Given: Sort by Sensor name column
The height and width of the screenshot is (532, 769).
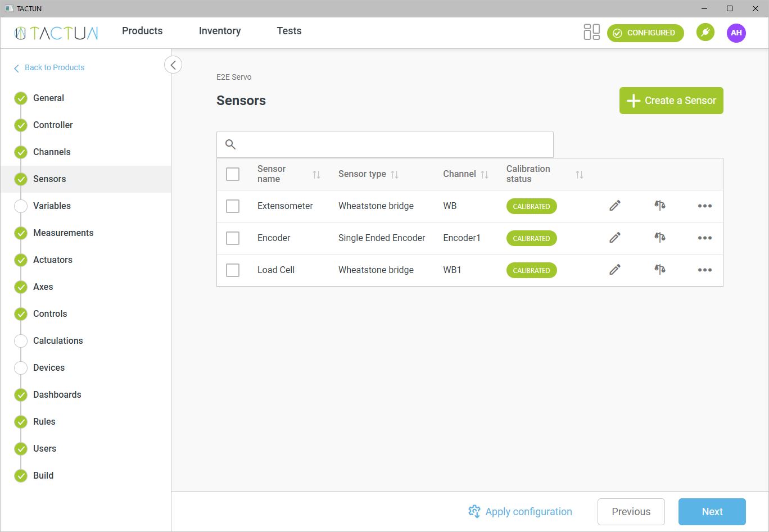Looking at the screenshot, I should coord(316,175).
